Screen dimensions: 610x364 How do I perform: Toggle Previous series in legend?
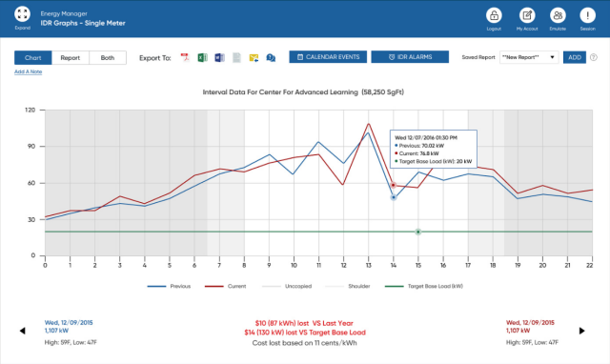coord(169,286)
